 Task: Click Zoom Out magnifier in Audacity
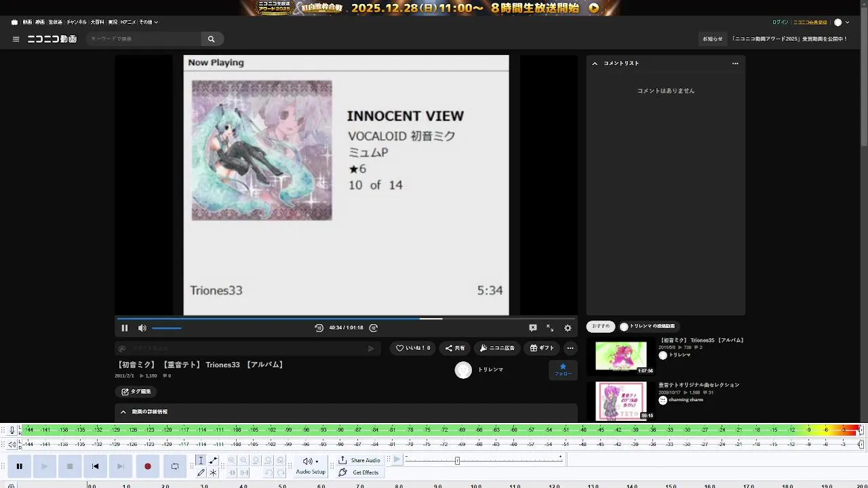(243, 460)
